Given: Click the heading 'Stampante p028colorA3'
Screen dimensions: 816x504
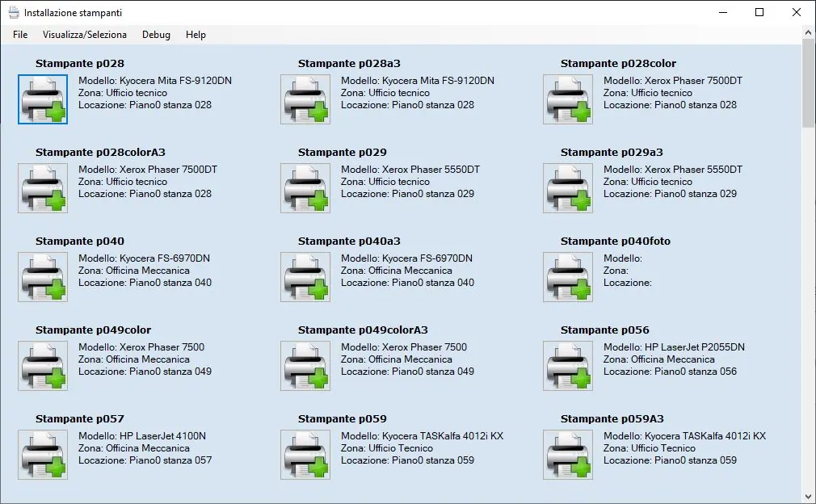Looking at the screenshot, I should [100, 153].
